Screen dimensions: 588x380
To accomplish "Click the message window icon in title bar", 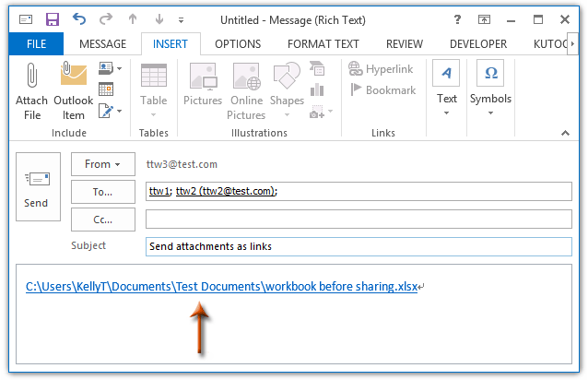I will tap(26, 19).
